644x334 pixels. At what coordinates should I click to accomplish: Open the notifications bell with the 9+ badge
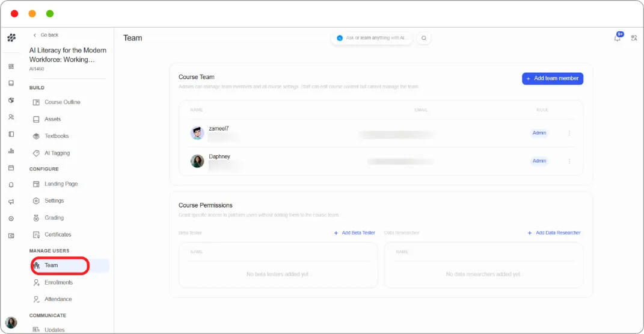click(618, 37)
